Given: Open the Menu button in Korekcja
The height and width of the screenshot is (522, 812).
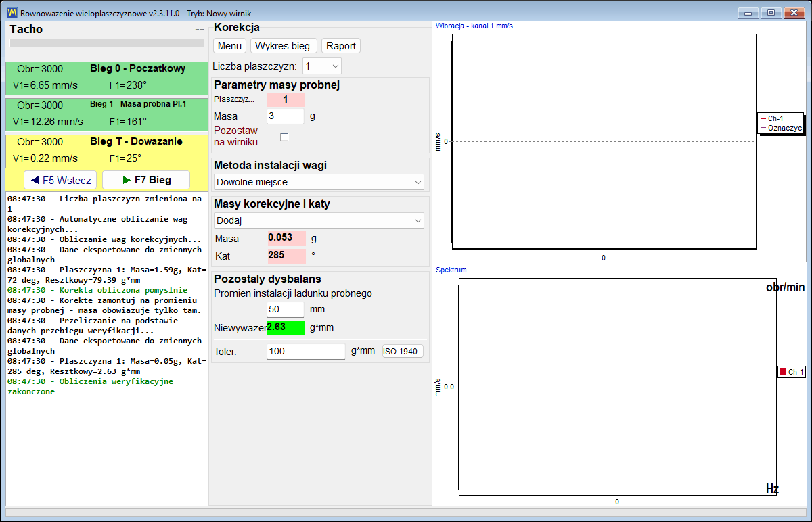Looking at the screenshot, I should tap(230, 46).
